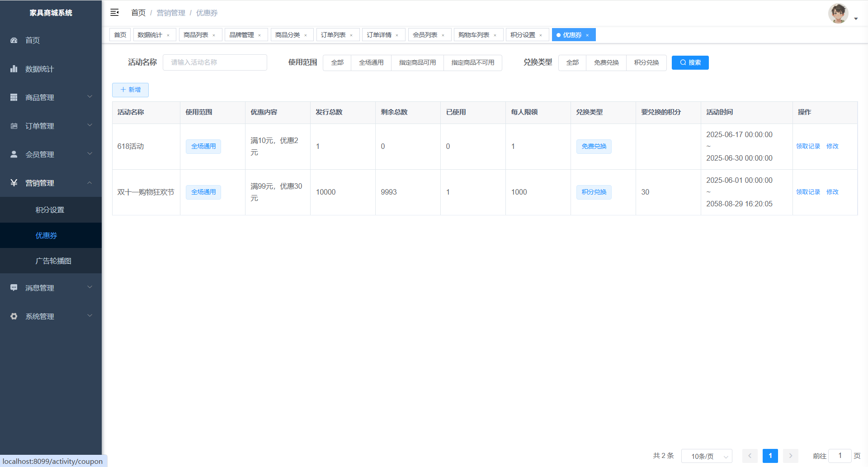Viewport: 868px width, 467px height.
Task: Click the gear icon for 系统管理
Action: 14,316
